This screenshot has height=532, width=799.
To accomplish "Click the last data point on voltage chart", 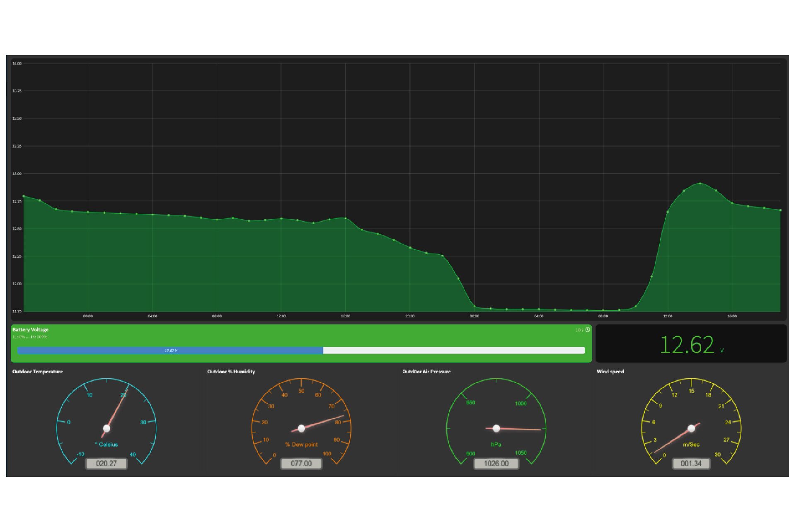I will pos(780,210).
